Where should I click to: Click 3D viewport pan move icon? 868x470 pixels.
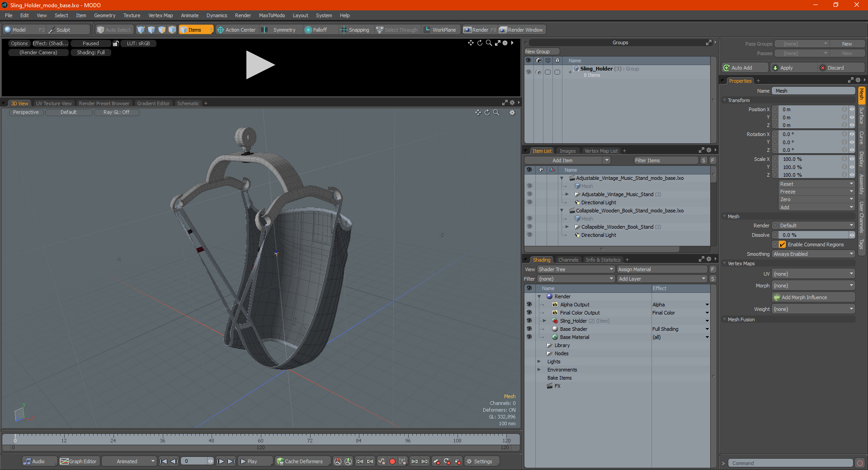478,113
